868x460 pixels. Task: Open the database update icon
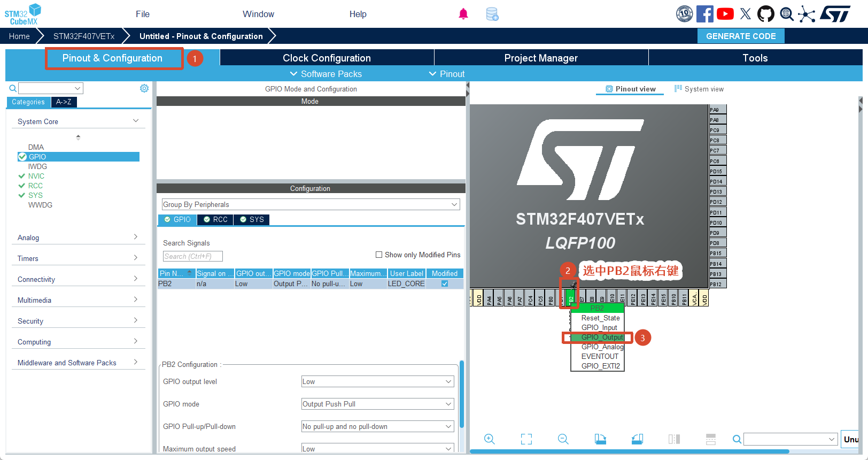[492, 14]
